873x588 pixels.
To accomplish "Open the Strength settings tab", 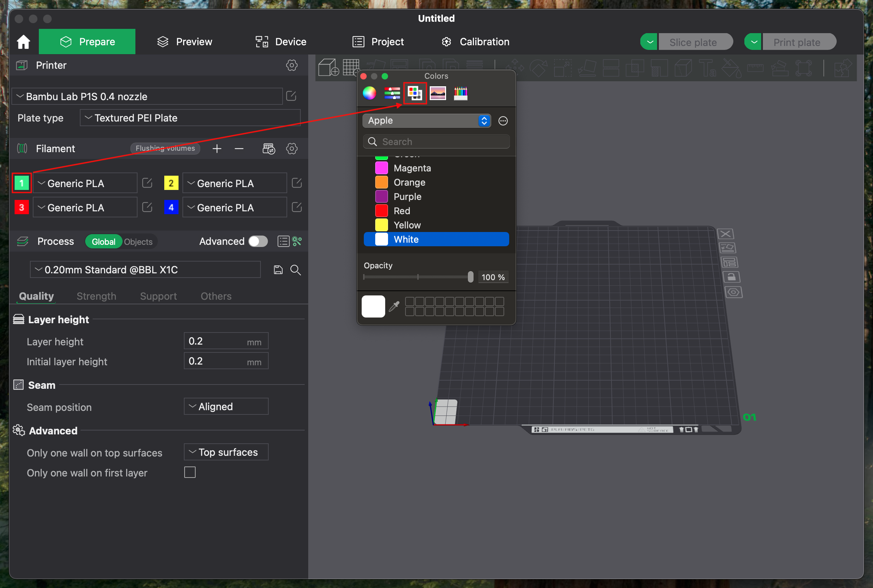I will click(96, 296).
